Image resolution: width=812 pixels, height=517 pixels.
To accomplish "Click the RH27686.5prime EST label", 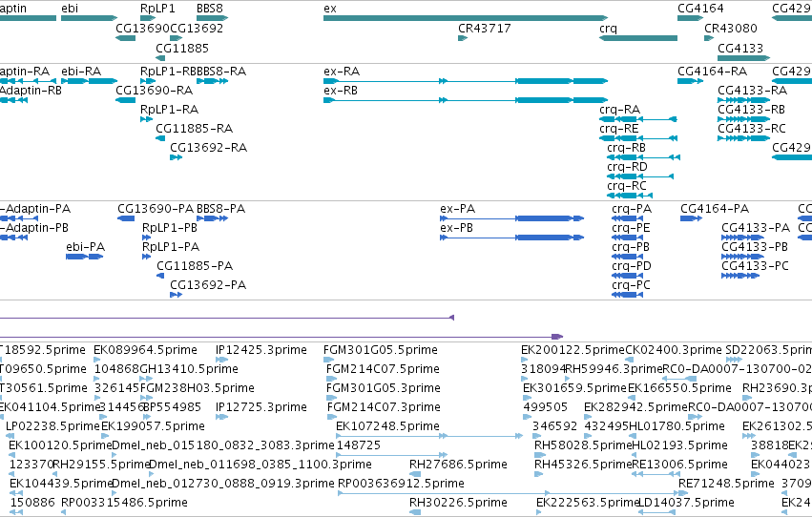I will coord(458,465).
